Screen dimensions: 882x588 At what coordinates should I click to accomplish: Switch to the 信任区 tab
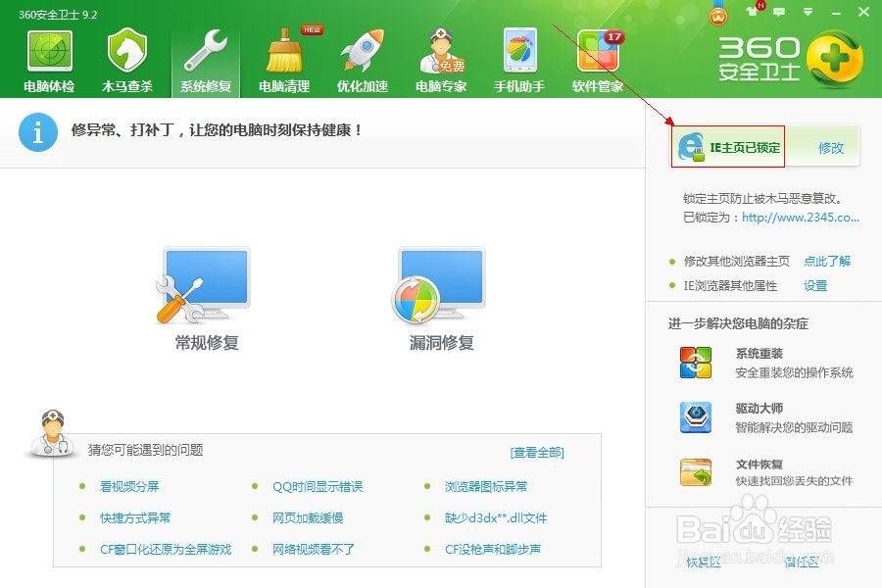802,561
